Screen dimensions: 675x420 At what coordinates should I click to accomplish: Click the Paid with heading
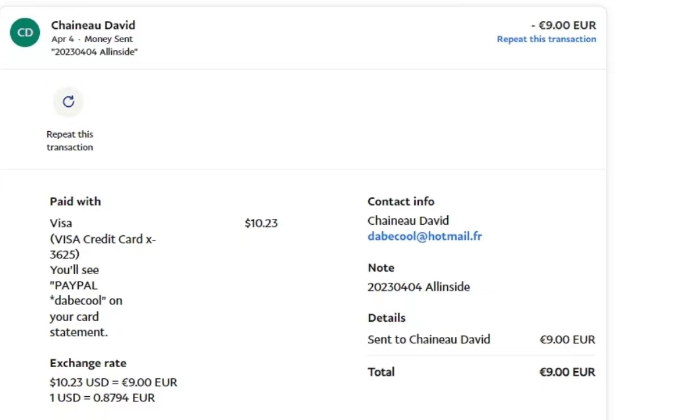tap(75, 201)
